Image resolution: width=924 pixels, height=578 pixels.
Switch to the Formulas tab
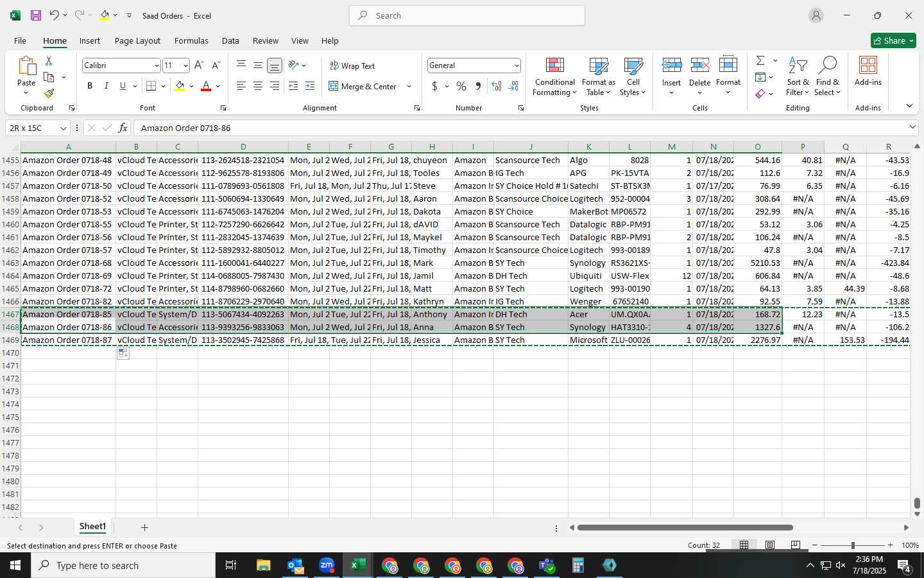coord(191,40)
